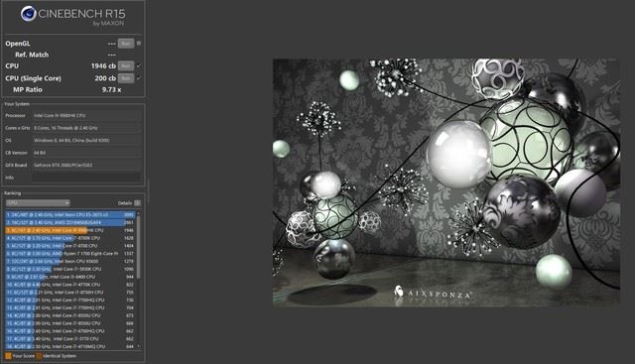Image resolution: width=635 pixels, height=364 pixels.
Task: Click the Ref. Match label
Action: [32, 55]
